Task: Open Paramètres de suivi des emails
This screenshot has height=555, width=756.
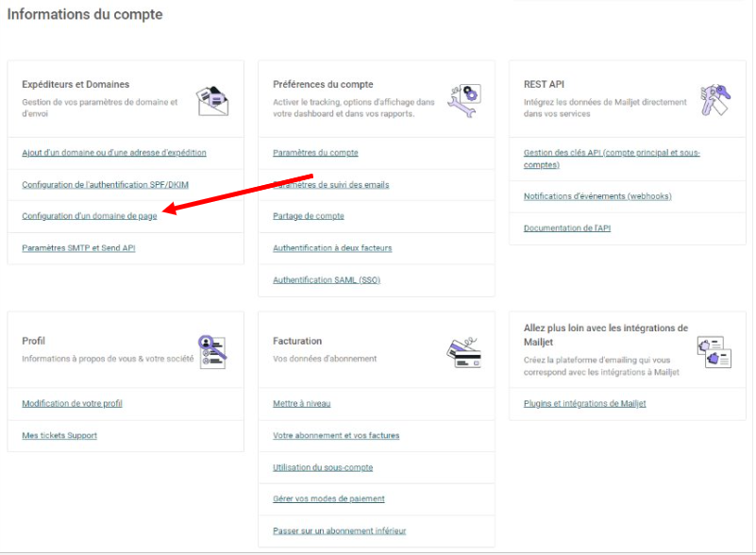Action: [x=330, y=185]
